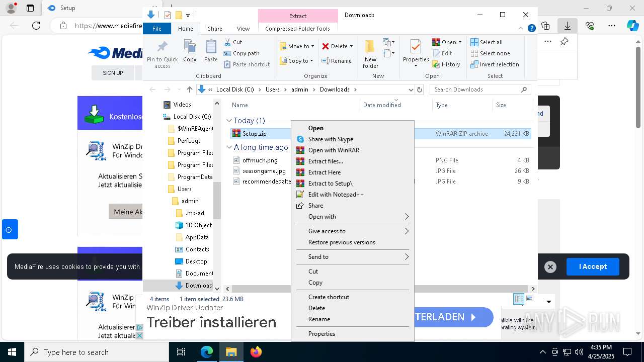
Task: Click Windows Start button
Action: coord(12,352)
